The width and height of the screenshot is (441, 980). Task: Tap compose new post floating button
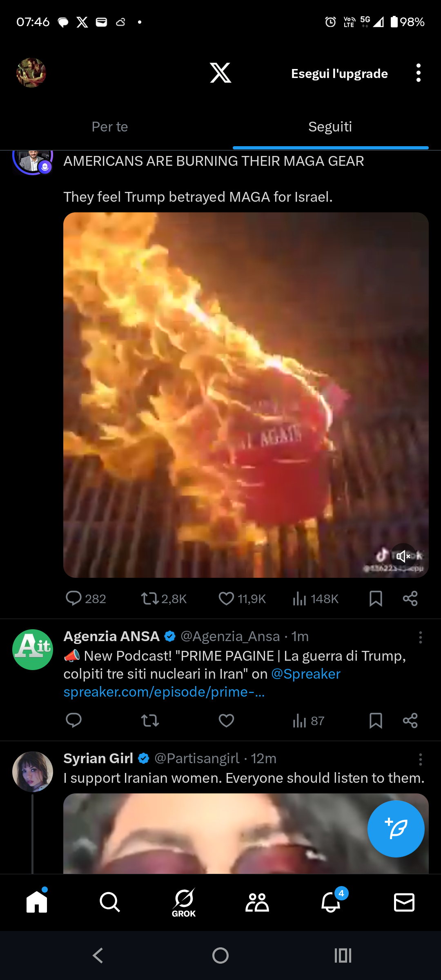[x=396, y=829]
